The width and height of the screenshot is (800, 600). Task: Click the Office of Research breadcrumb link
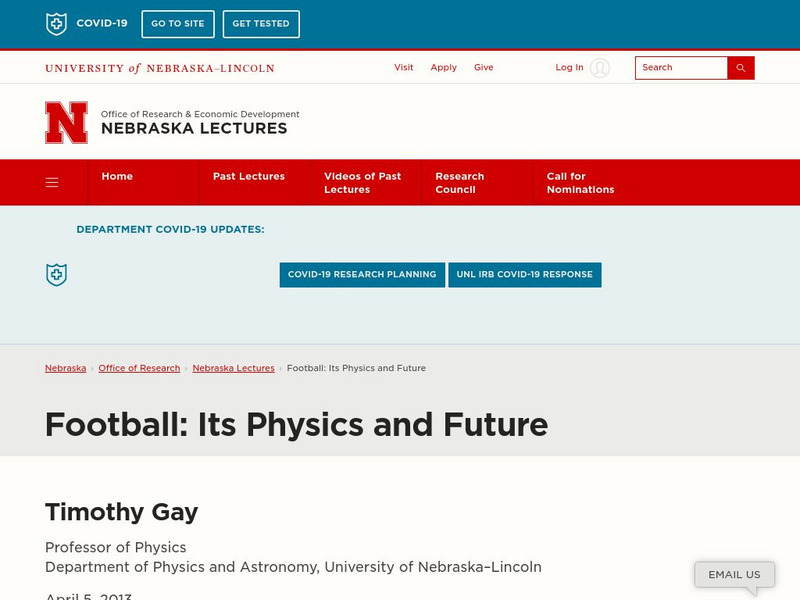pyautogui.click(x=139, y=368)
